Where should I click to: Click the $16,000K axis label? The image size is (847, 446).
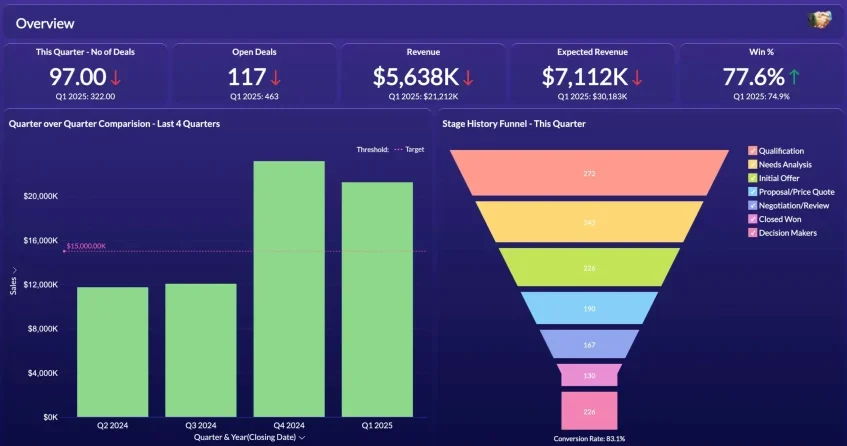point(41,240)
